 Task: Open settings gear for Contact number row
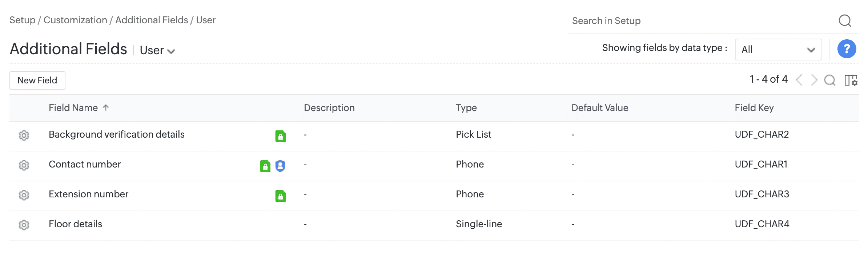point(24,165)
